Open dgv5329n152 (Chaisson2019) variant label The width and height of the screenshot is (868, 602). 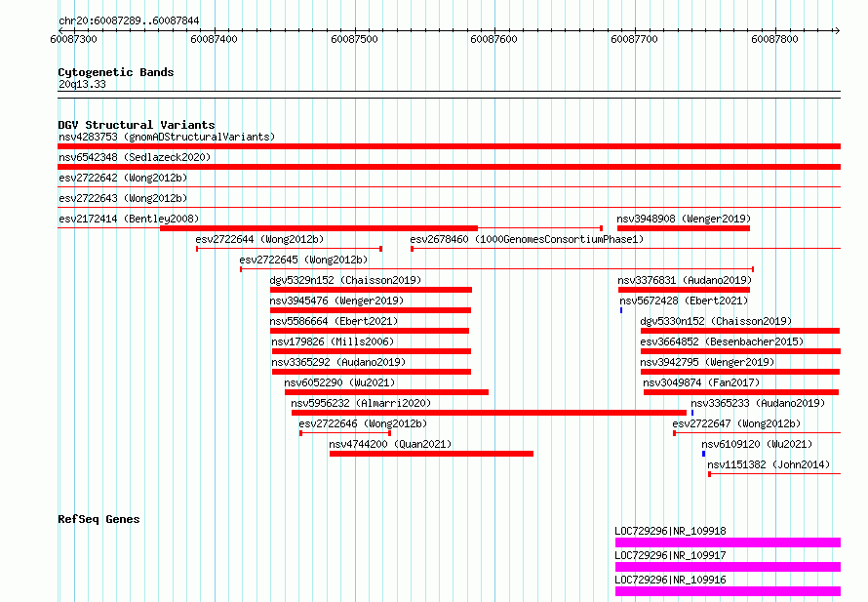coord(345,280)
